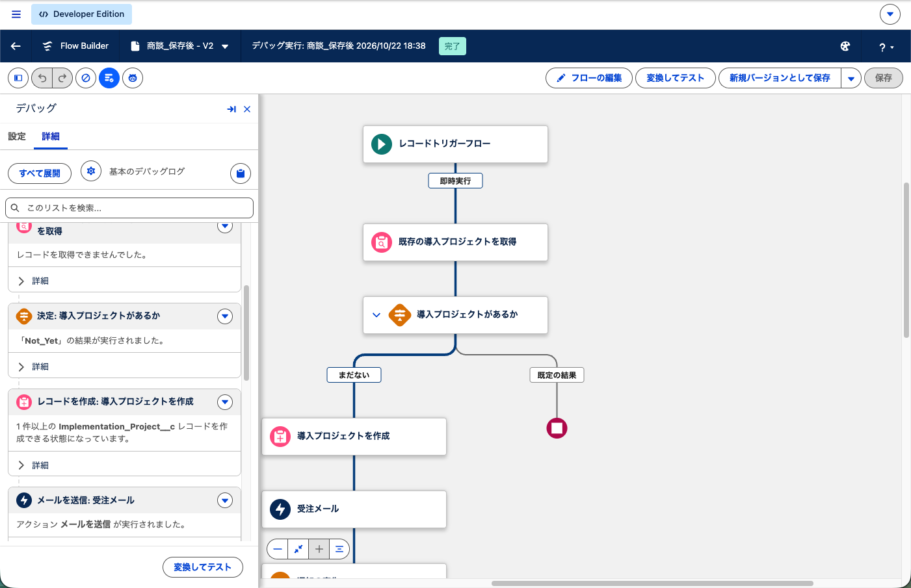Save using 新規バージョンとして保存
Image resolution: width=911 pixels, height=588 pixels.
click(780, 78)
